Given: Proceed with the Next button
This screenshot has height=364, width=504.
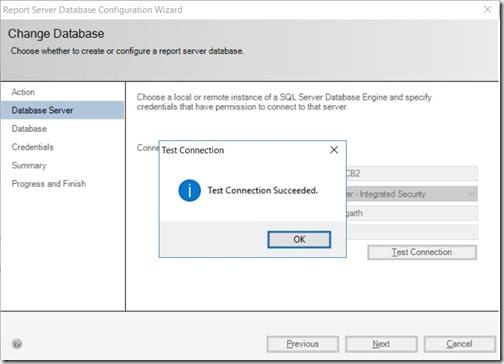Looking at the screenshot, I should pyautogui.click(x=381, y=344).
